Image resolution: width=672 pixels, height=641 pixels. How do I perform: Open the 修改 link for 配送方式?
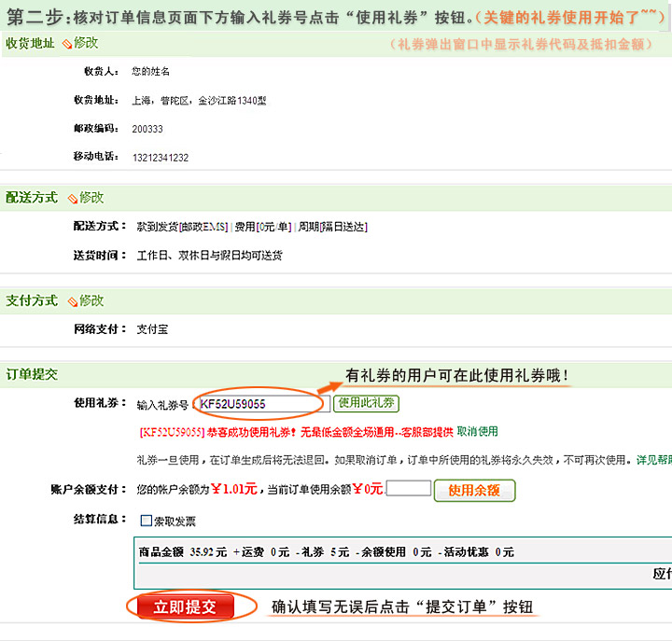(91, 198)
